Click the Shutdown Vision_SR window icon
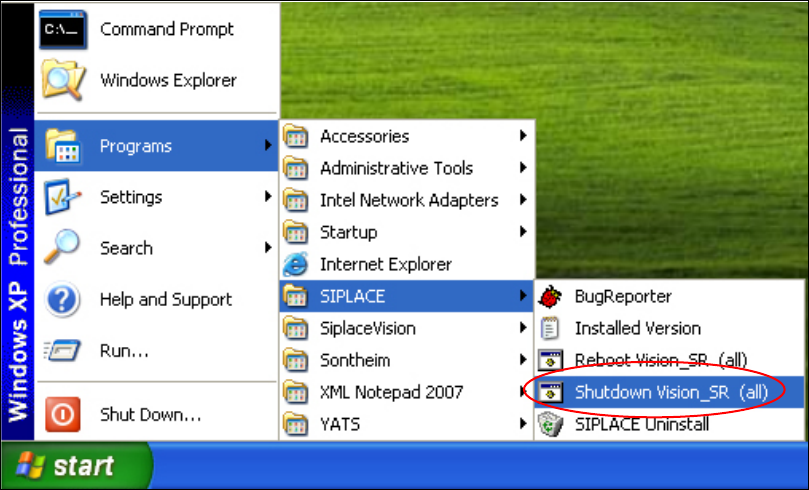 [x=550, y=392]
